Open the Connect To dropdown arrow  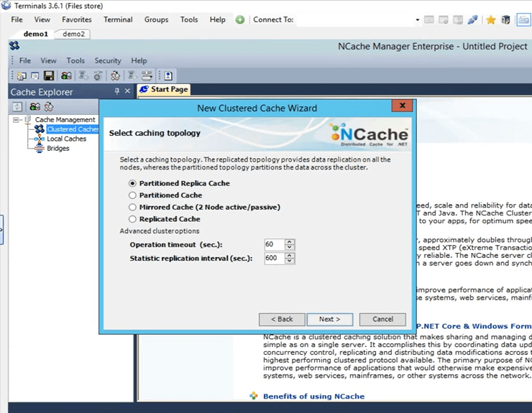[417, 20]
